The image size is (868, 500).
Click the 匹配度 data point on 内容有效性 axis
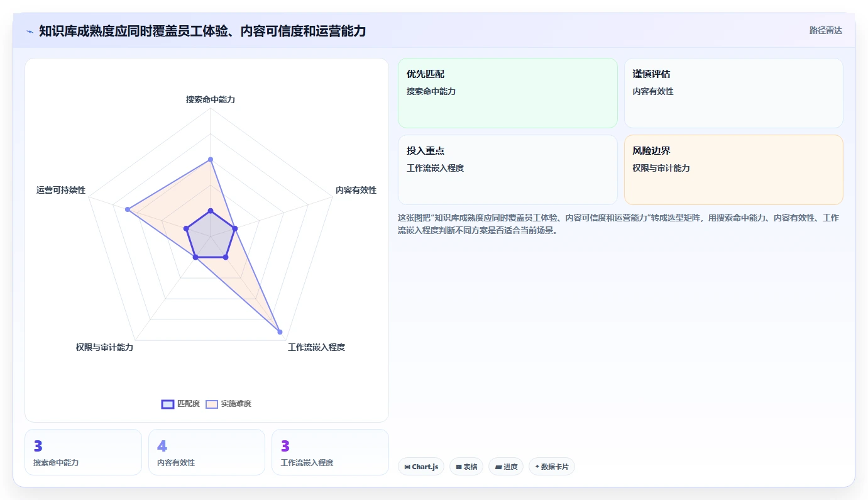point(234,229)
